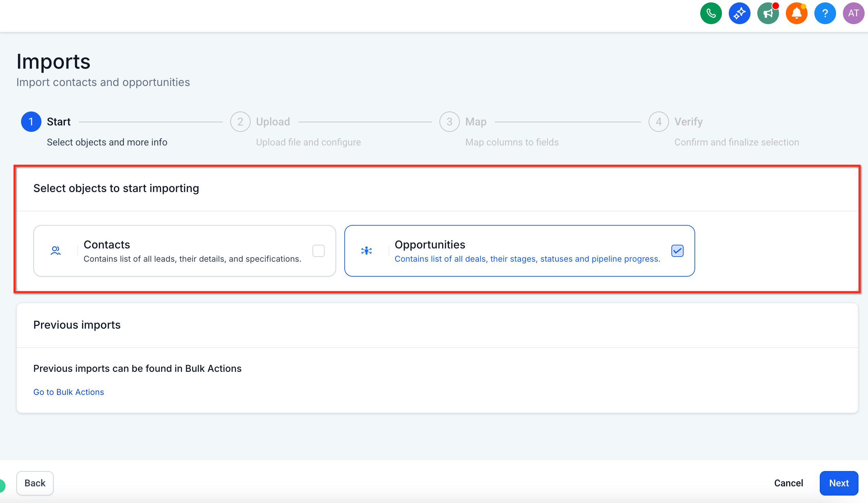The width and height of the screenshot is (868, 503).
Task: Click 'Select objects to start importing' heading
Action: pyautogui.click(x=116, y=188)
